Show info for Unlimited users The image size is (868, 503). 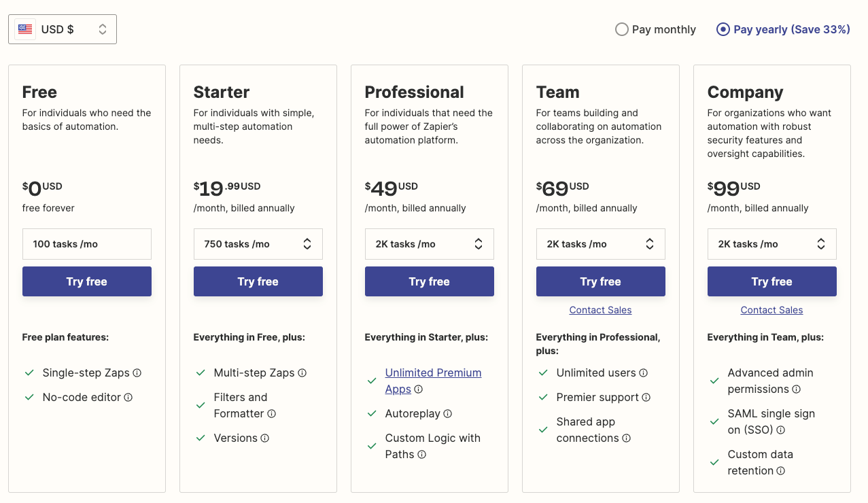pos(644,373)
